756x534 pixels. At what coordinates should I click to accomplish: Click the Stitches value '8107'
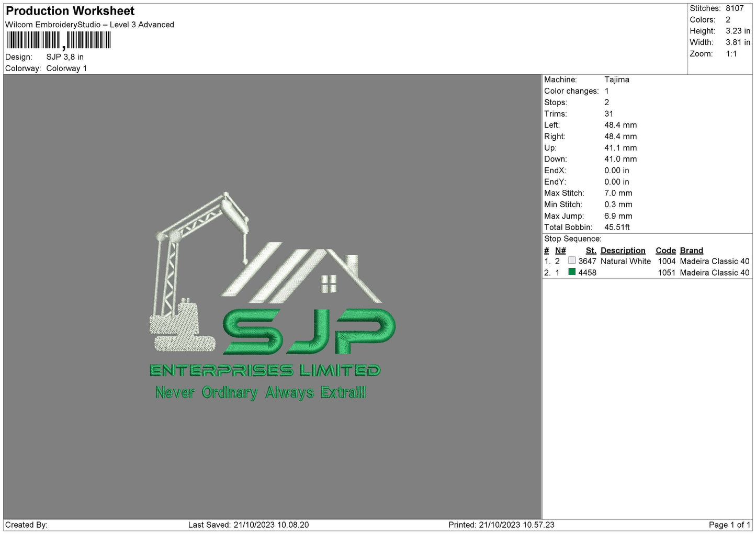point(735,8)
